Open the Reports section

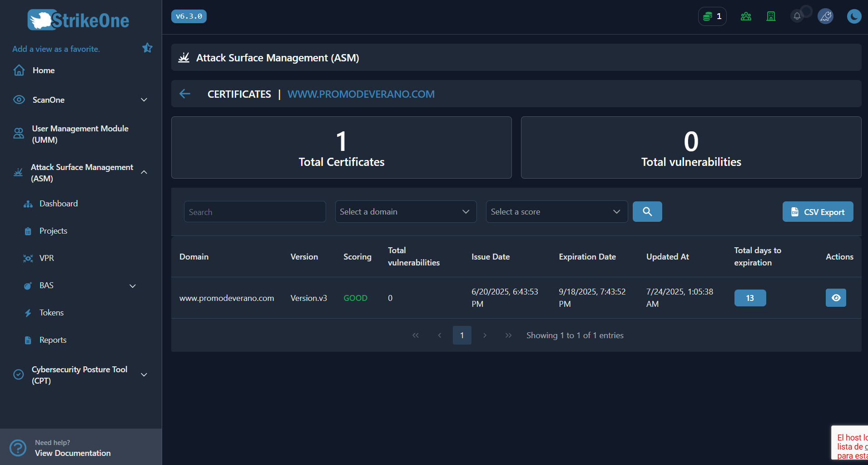coord(53,340)
